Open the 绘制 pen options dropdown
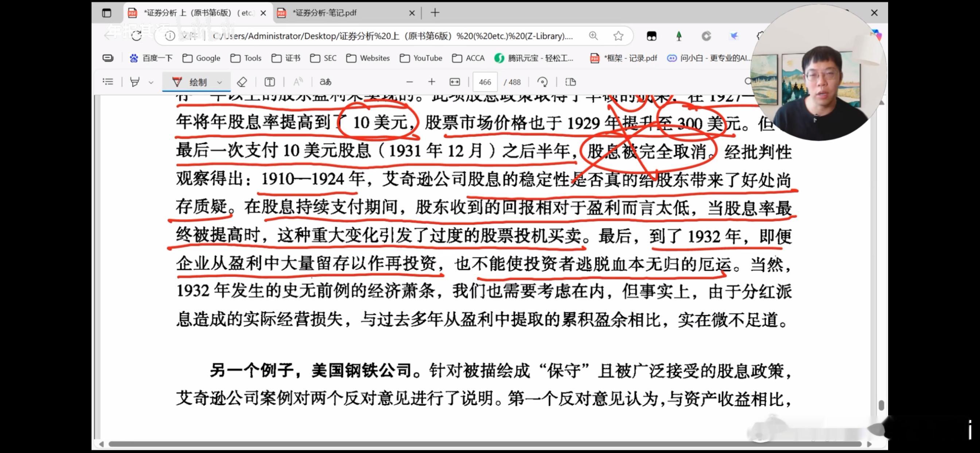Viewport: 980px width, 453px height. [219, 82]
